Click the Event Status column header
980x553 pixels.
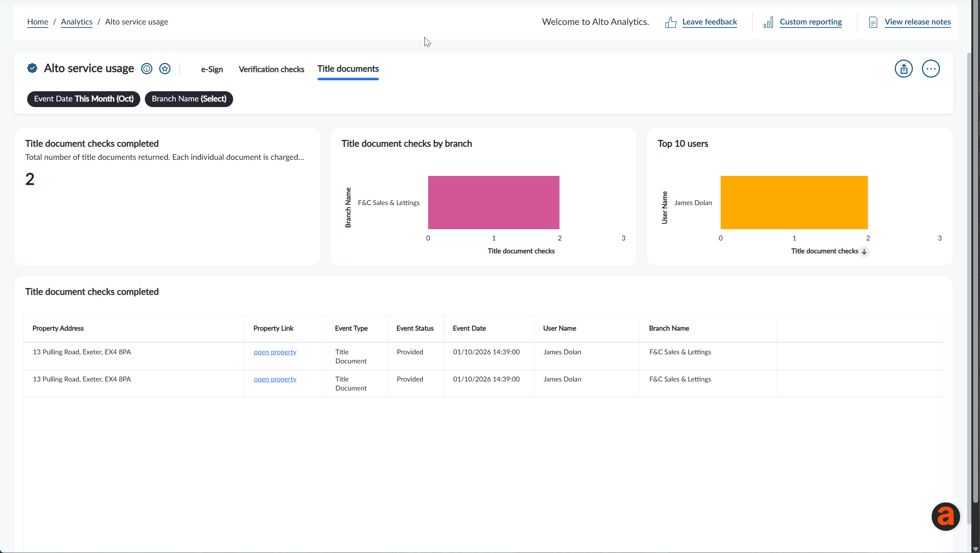coord(415,328)
